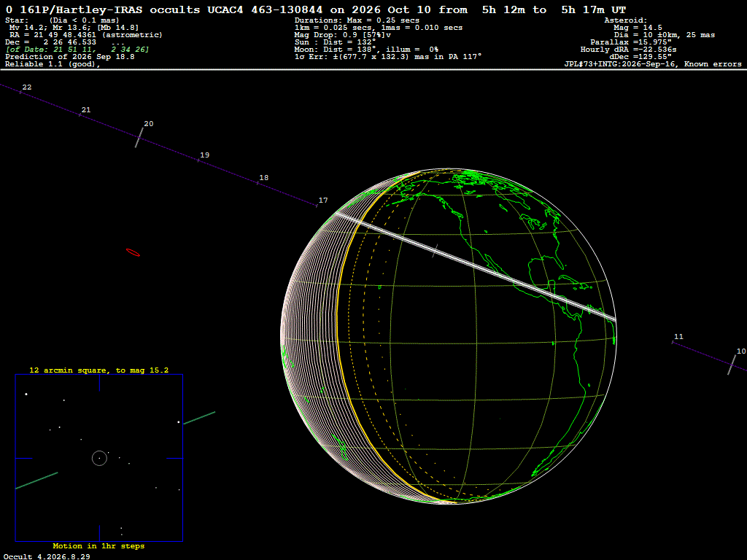Click the event title header text
Image resolution: width=747 pixels, height=560 pixels.
pyautogui.click(x=316, y=9)
